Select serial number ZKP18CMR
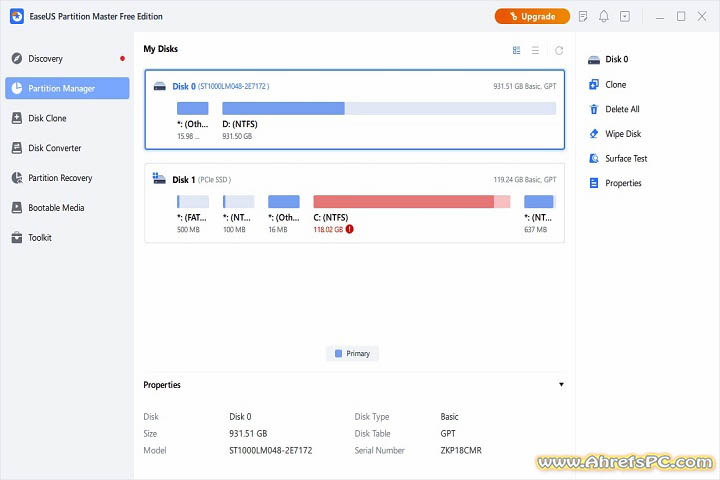 pyautogui.click(x=461, y=451)
